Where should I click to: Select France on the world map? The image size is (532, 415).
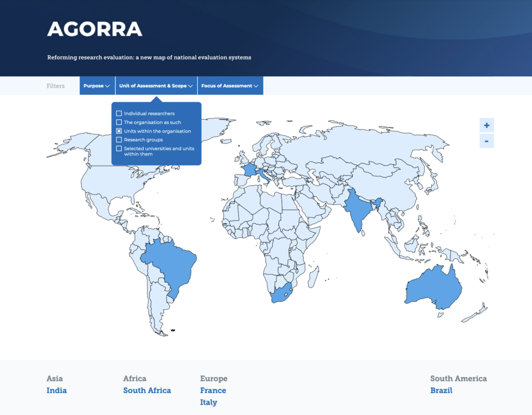(x=249, y=169)
